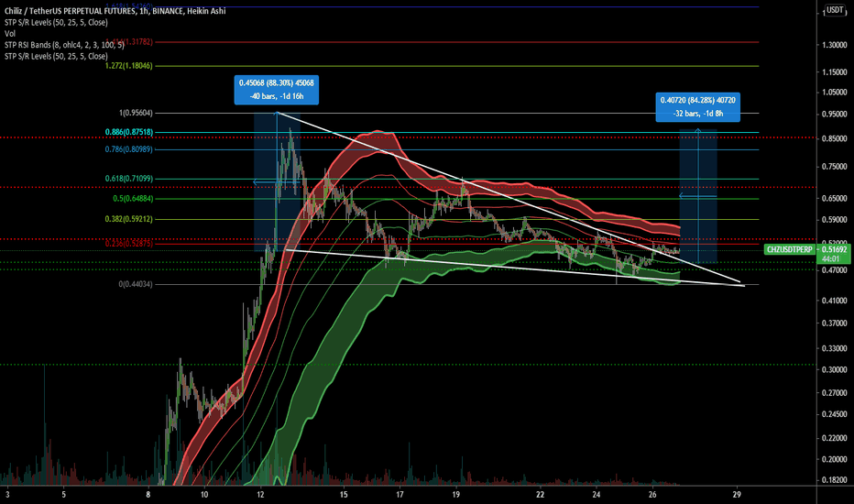Click the 0.24500 price axis value
The image size is (854, 504).
pyautogui.click(x=835, y=414)
